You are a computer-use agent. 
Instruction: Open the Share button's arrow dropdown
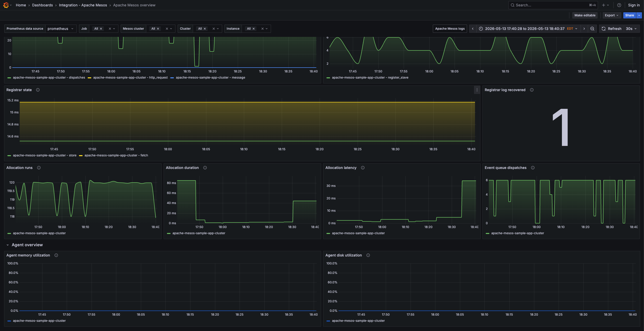click(x=639, y=15)
